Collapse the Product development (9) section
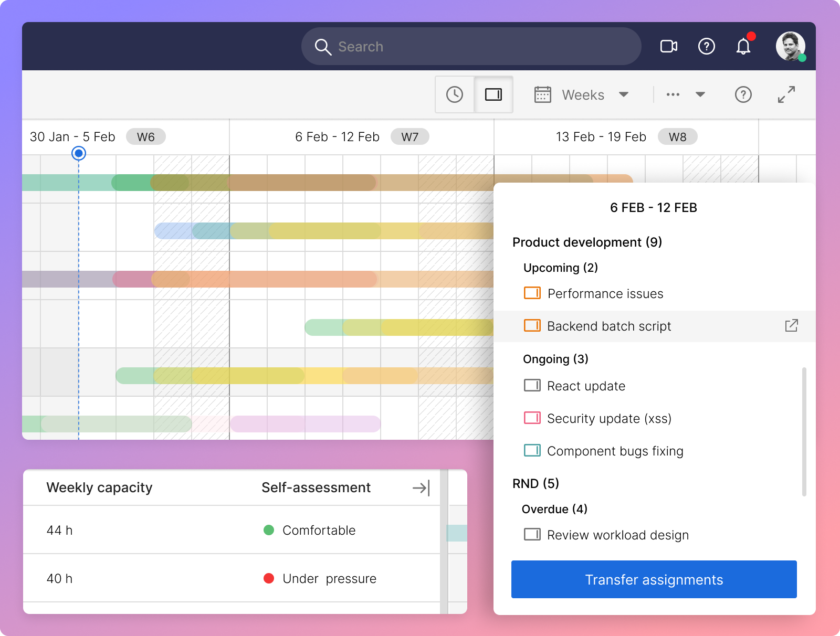The height and width of the screenshot is (636, 840). (x=587, y=242)
